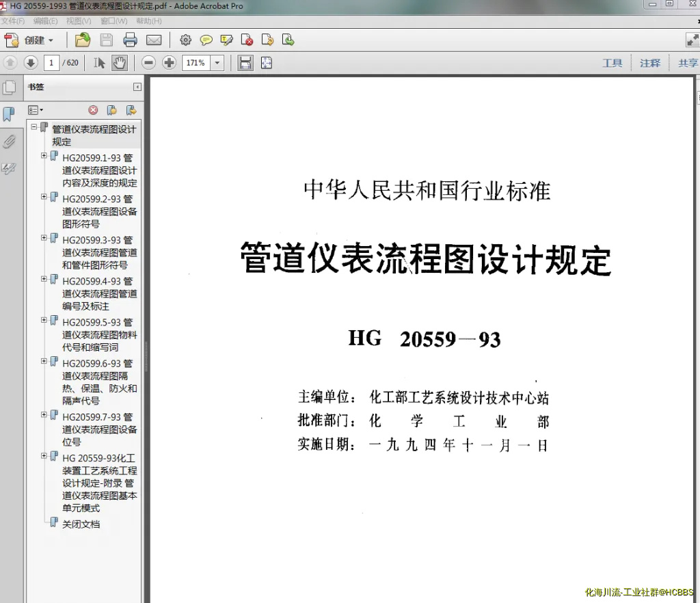Screen dimensions: 700x603
Task: Go to next page with down arrow
Action: (x=30, y=63)
